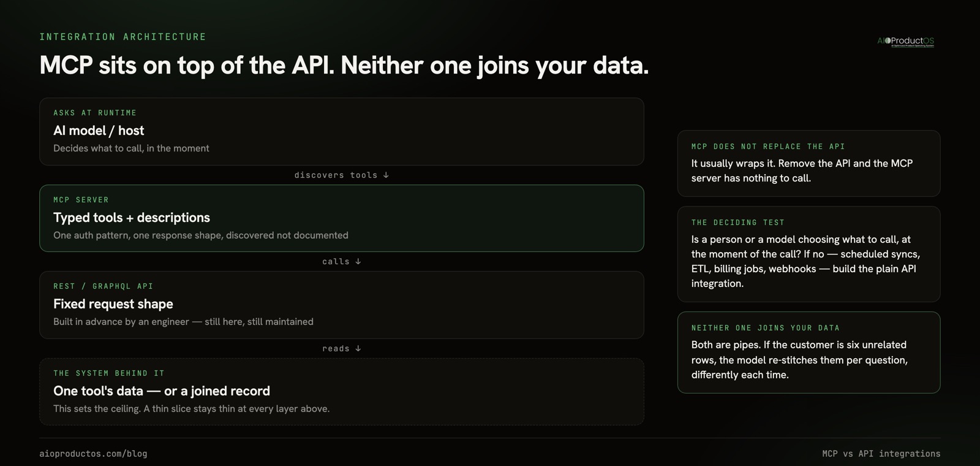980x466 pixels.
Task: Click the AiOProductOS logo
Action: pyautogui.click(x=905, y=41)
